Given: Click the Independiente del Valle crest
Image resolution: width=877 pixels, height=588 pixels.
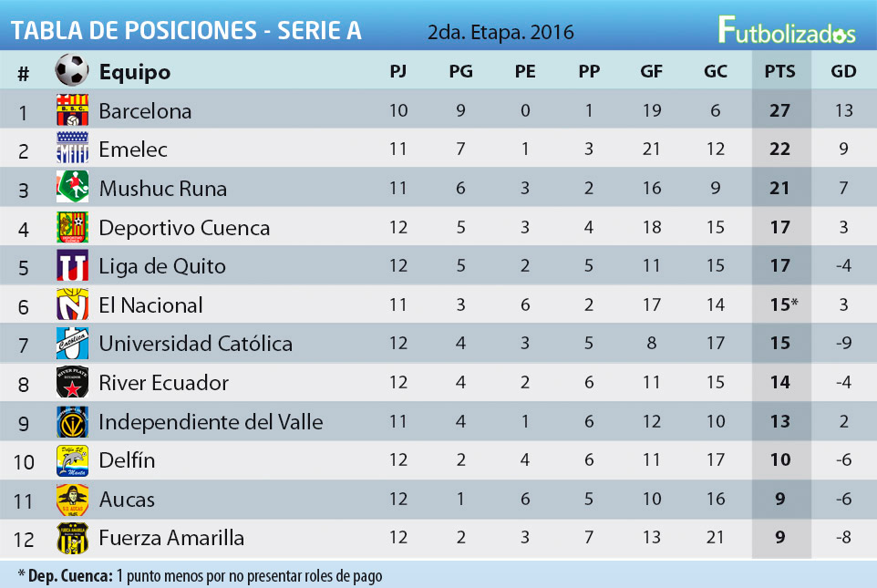Looking at the screenshot, I should (72, 422).
